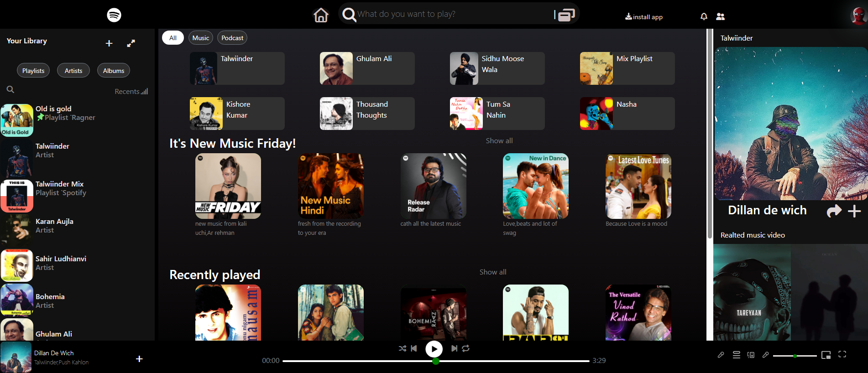
Task: Open the microphone icon beside the queue icon
Action: 721,355
